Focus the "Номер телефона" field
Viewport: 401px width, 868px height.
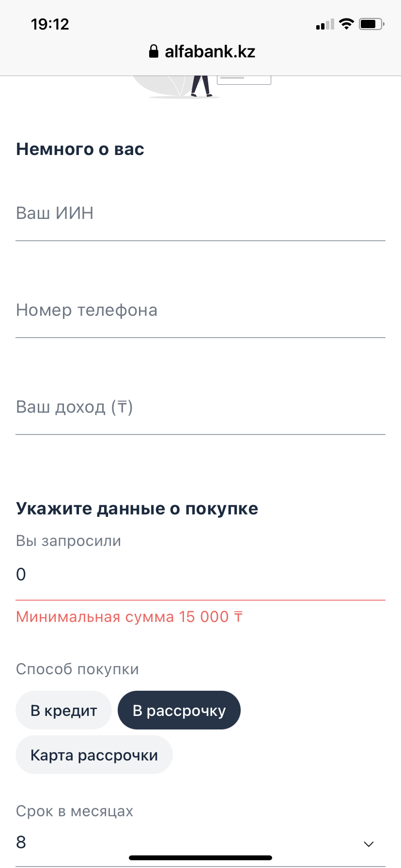pyautogui.click(x=200, y=310)
